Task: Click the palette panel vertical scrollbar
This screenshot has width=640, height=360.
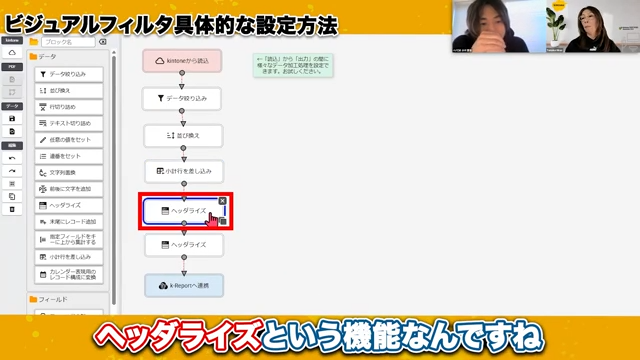Action: click(114, 180)
